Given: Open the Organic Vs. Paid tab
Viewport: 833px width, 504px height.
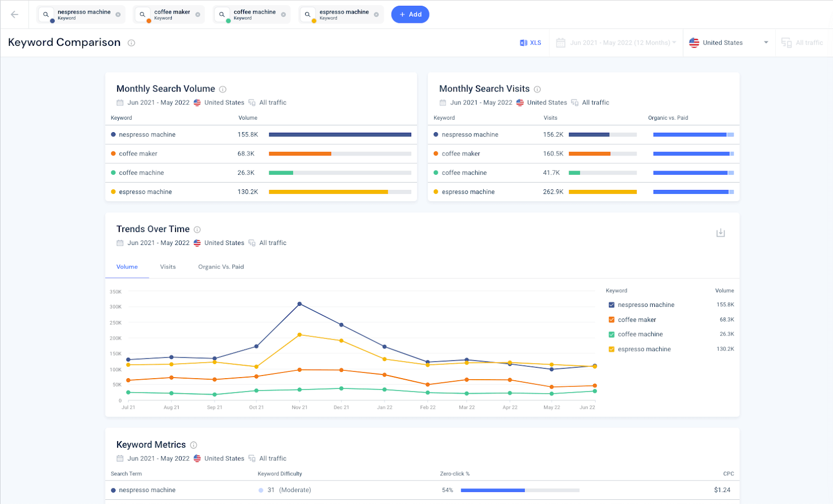Looking at the screenshot, I should [x=220, y=266].
